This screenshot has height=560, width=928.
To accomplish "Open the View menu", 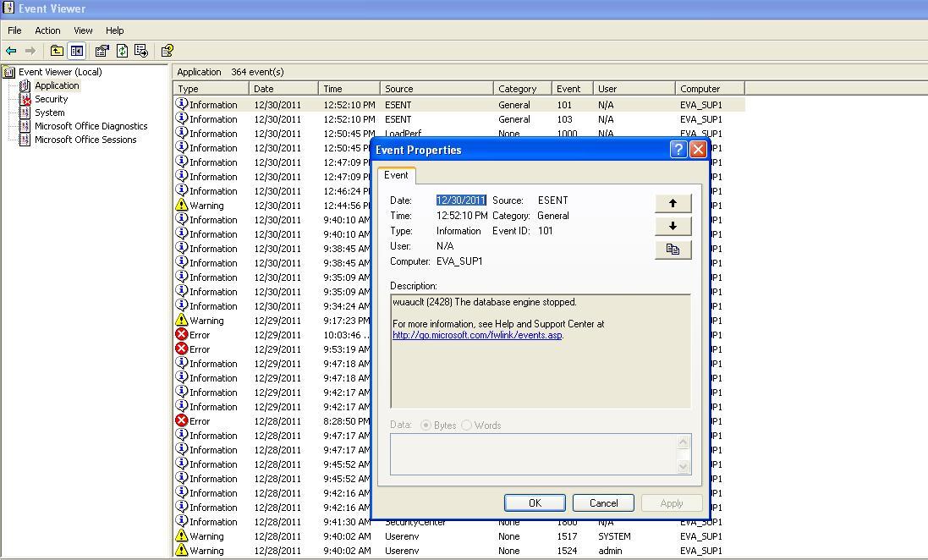I will 83,30.
